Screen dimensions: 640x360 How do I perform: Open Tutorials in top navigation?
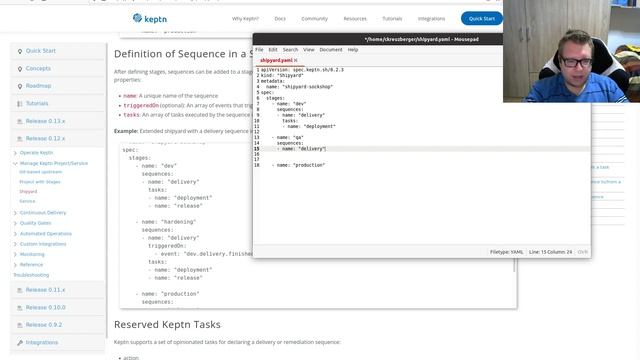click(x=392, y=19)
